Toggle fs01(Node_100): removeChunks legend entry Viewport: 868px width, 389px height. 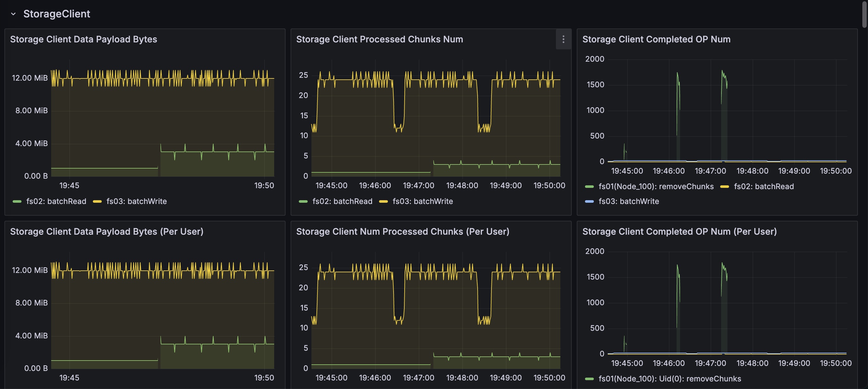[656, 186]
